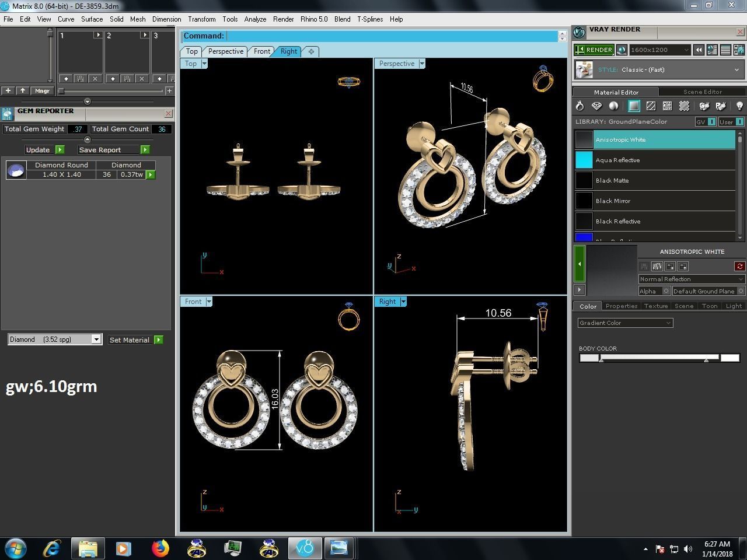The image size is (747, 560).
Task: Click the Black Mirror swatch thumbnail
Action: (x=584, y=201)
